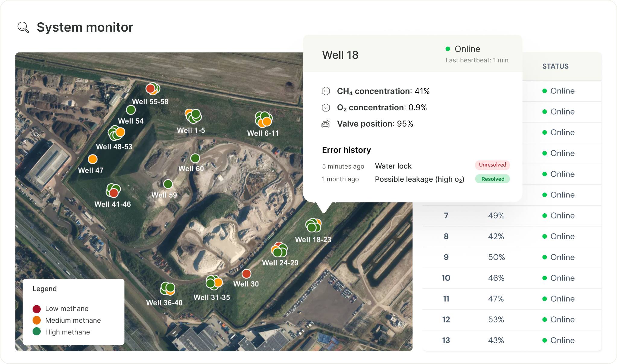Click the magnifier icon beside System monitor
The image size is (617, 364).
23,27
